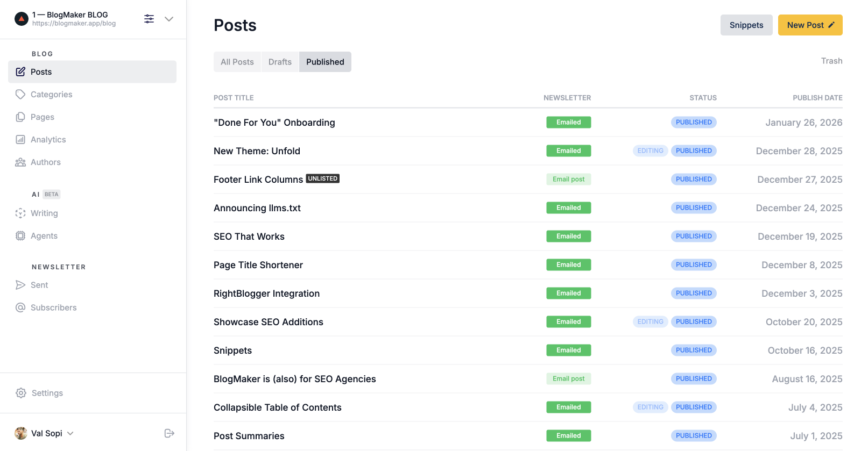
Task: Click the Sent newsletter paper plane icon
Action: coord(20,285)
